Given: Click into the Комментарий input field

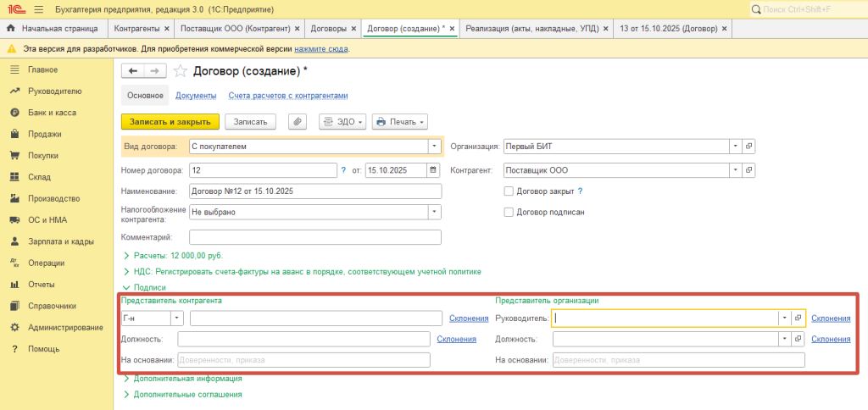Looking at the screenshot, I should (314, 237).
